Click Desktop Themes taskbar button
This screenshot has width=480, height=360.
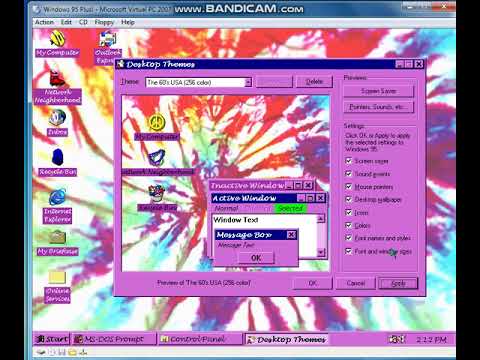[287, 339]
